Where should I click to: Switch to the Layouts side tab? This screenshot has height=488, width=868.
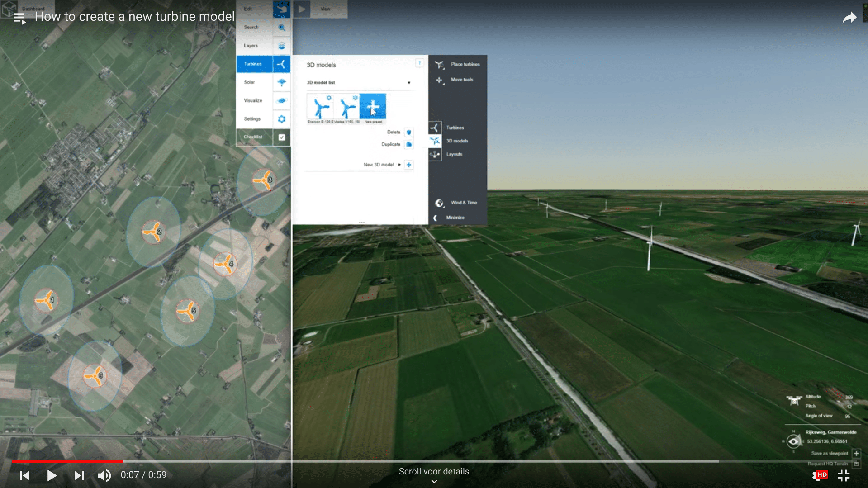click(435, 154)
